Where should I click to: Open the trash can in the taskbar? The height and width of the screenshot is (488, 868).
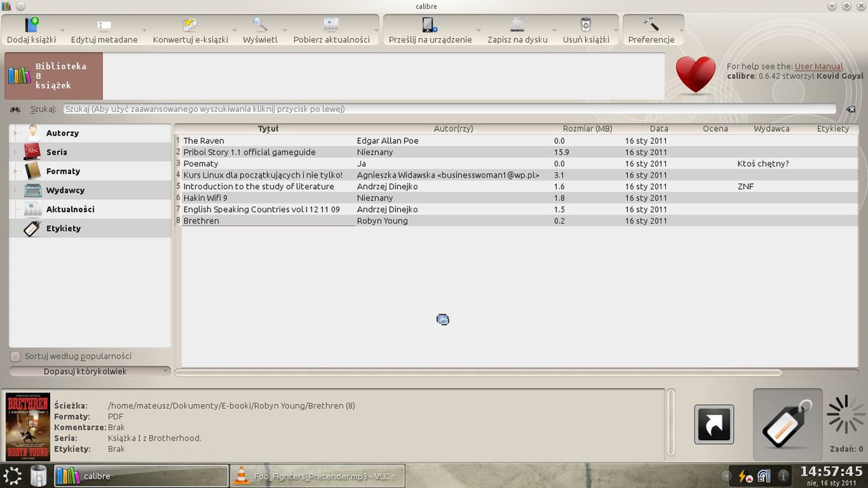tap(39, 476)
